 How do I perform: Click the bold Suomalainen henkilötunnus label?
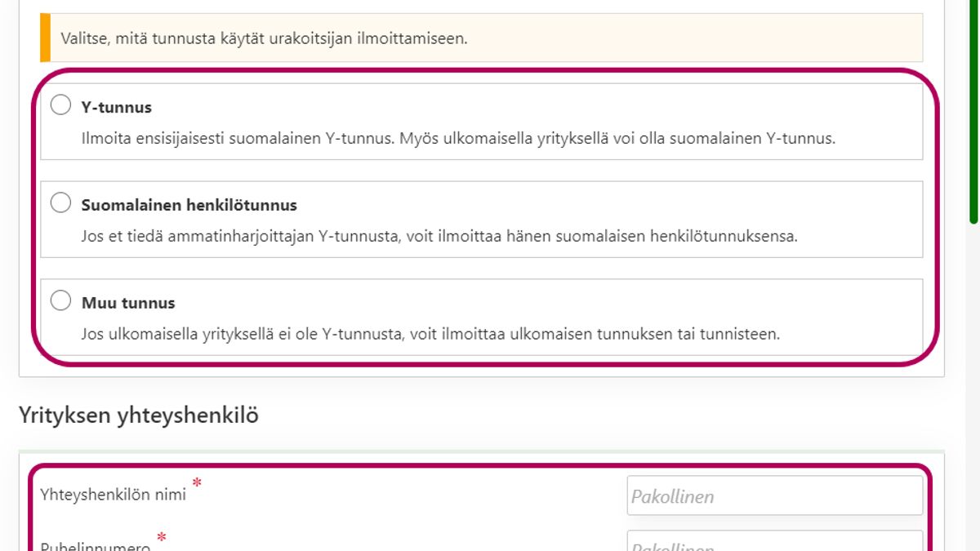pos(189,205)
